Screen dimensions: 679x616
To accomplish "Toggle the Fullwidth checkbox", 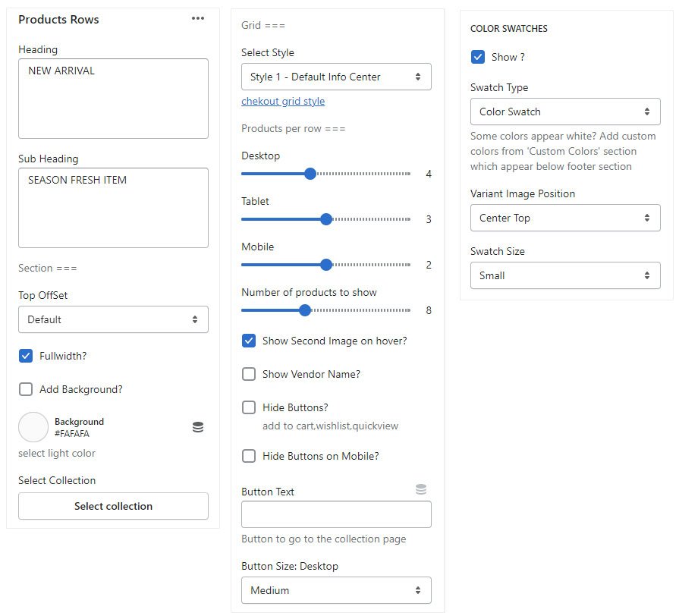I will click(26, 356).
